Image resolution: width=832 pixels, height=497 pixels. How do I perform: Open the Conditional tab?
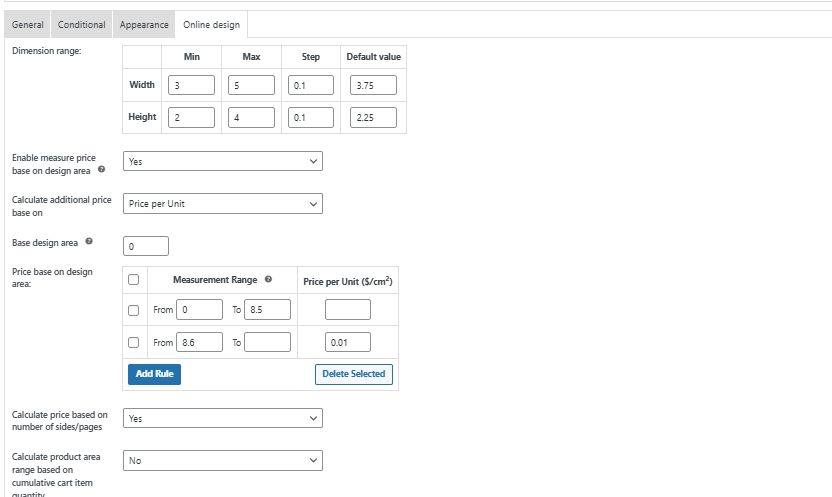coord(81,24)
